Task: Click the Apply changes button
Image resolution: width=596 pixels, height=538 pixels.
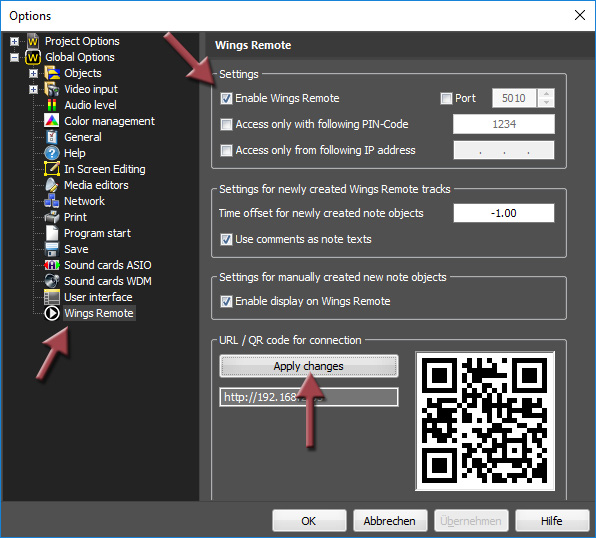Action: (x=309, y=366)
